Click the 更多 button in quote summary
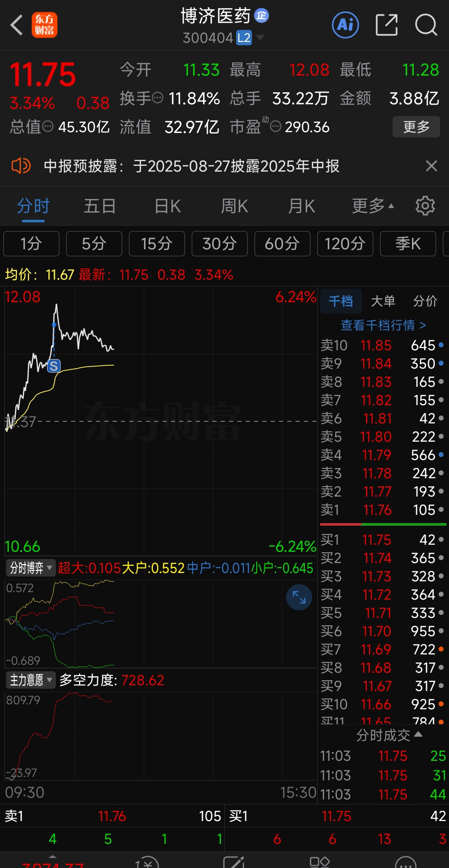449x868 pixels. tap(416, 127)
